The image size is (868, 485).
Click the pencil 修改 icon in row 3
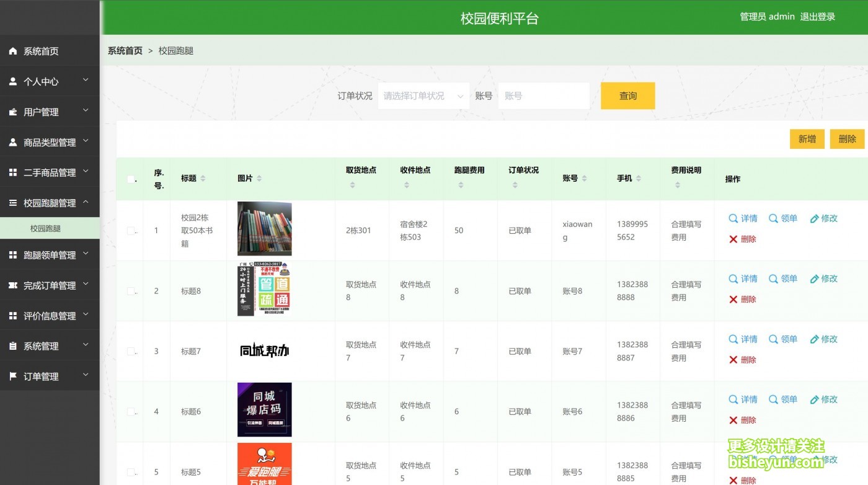[815, 339]
